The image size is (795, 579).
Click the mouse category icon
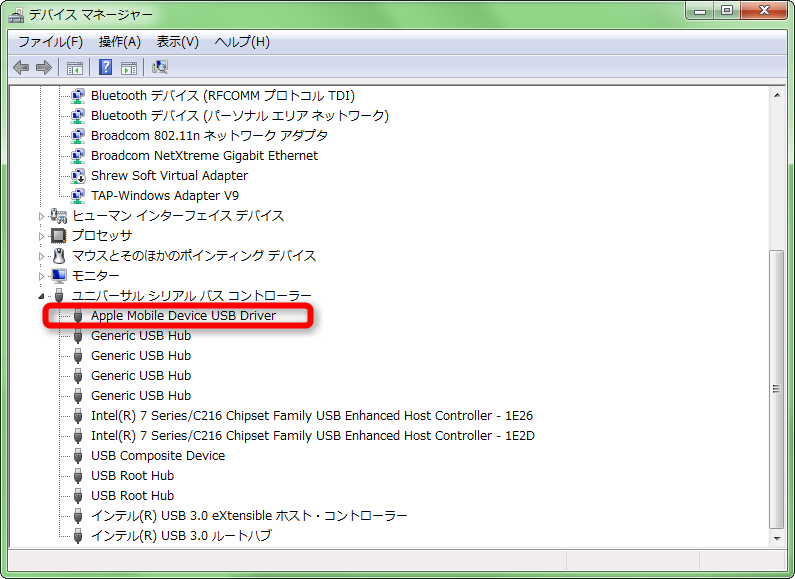[x=59, y=256]
